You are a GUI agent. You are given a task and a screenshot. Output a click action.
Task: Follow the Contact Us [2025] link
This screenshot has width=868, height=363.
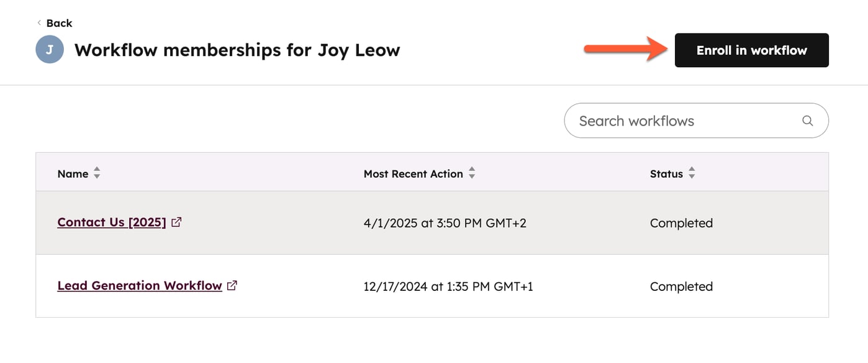click(112, 222)
